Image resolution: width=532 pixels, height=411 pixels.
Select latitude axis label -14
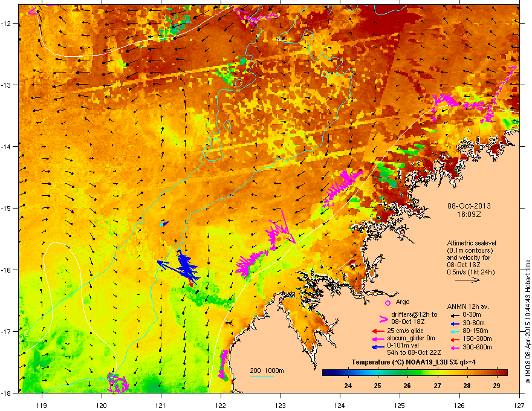tap(6, 146)
